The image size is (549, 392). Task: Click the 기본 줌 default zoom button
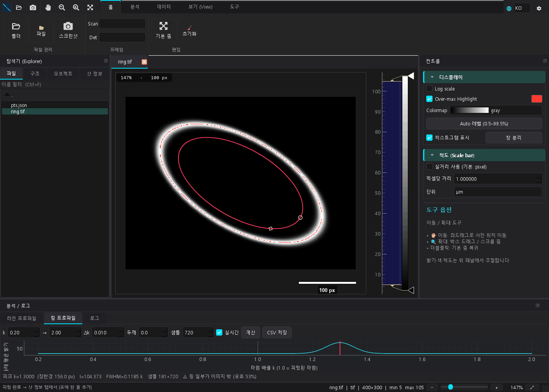click(x=164, y=31)
